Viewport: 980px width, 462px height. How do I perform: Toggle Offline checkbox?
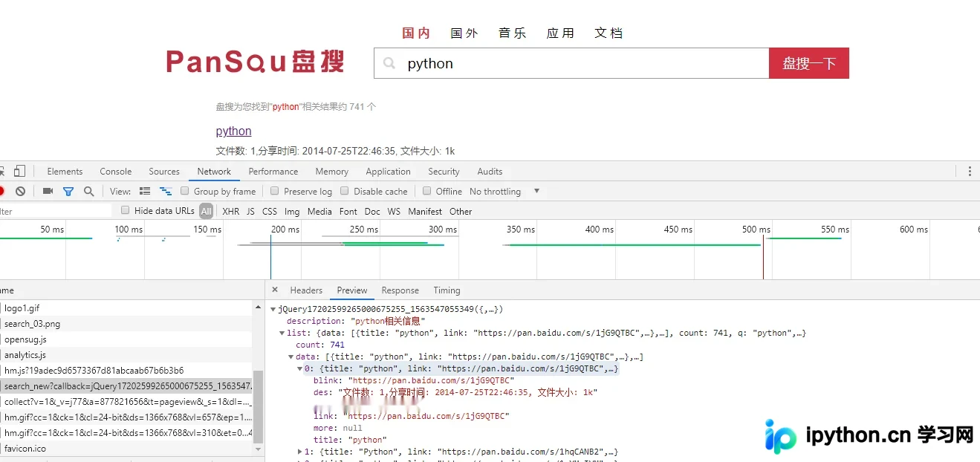pyautogui.click(x=426, y=191)
